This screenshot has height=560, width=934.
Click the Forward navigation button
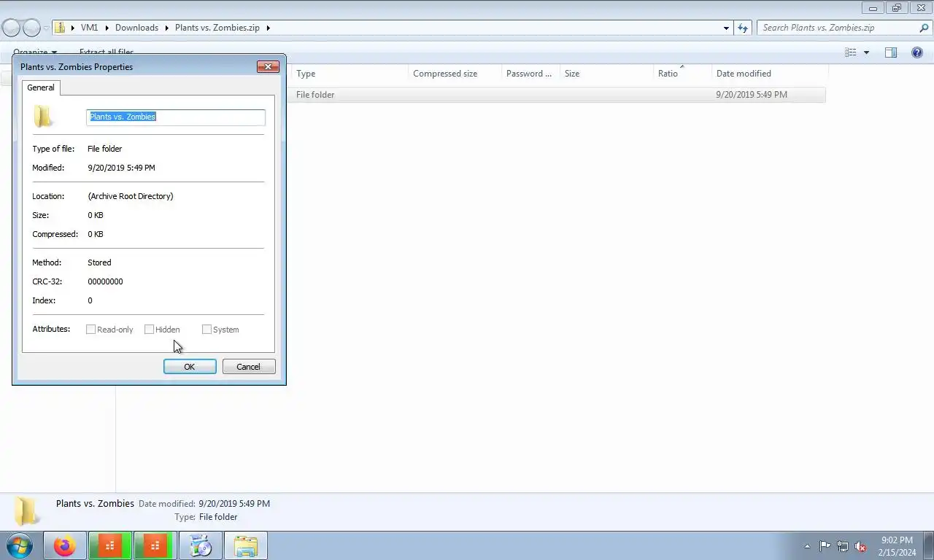tap(31, 28)
